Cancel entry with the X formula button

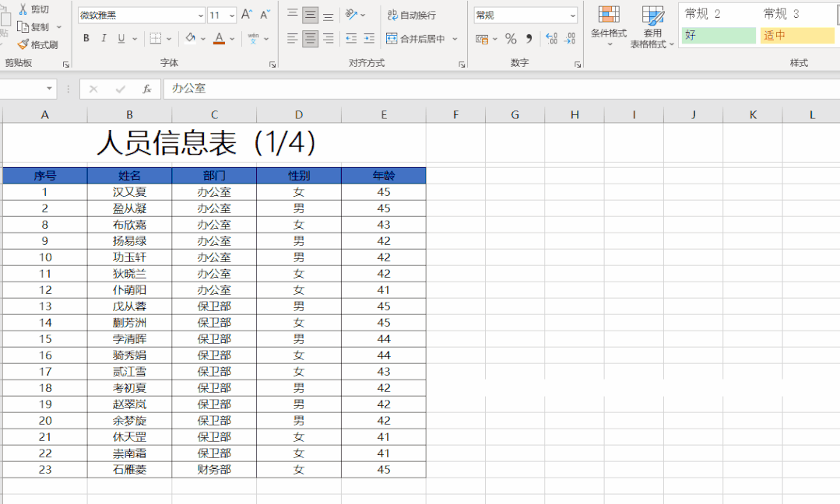point(93,89)
